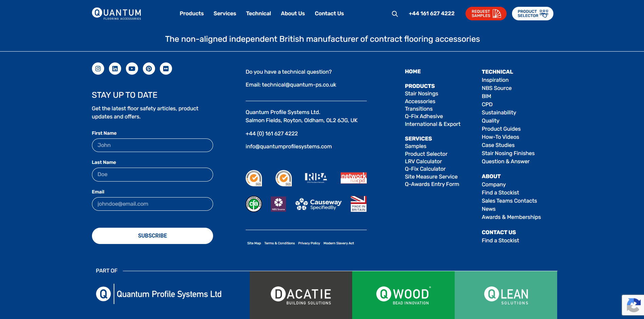Open the Products menu
The image size is (644, 319).
point(192,14)
